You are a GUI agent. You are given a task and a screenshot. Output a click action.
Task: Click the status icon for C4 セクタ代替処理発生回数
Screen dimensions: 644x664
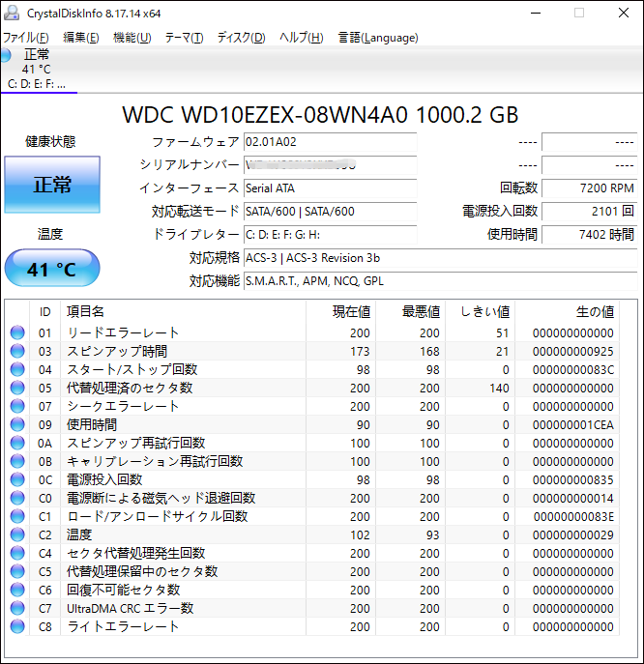point(17,553)
